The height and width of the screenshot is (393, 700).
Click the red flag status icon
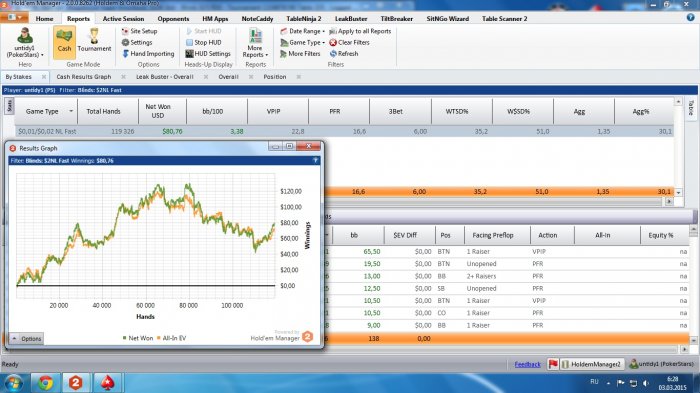point(553,364)
